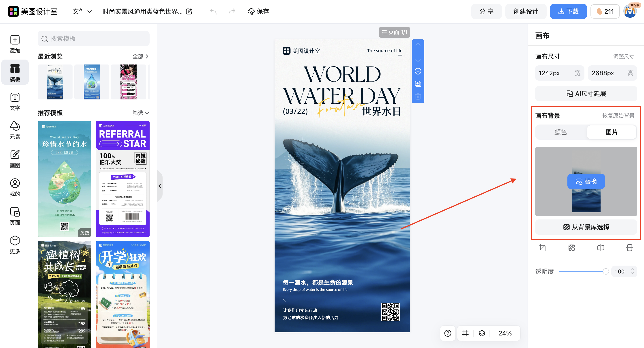Open the 文件 dropdown menu
Screen dimensions: 644x348
82,11
